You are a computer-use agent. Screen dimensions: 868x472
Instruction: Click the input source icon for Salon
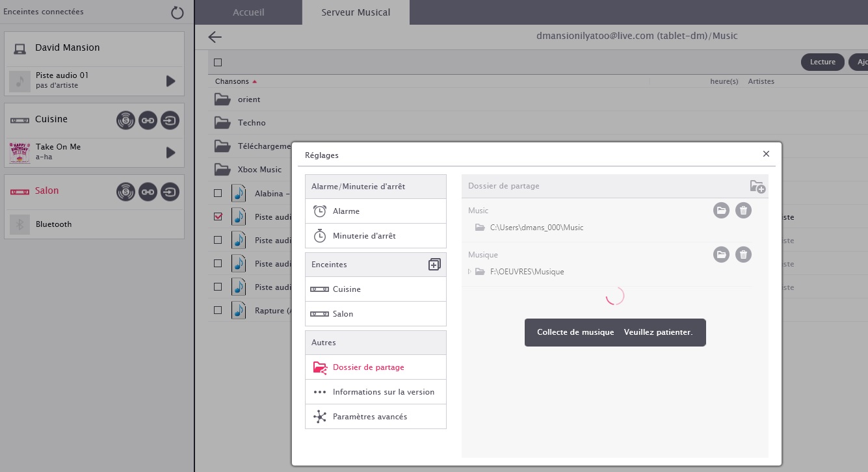tap(170, 192)
